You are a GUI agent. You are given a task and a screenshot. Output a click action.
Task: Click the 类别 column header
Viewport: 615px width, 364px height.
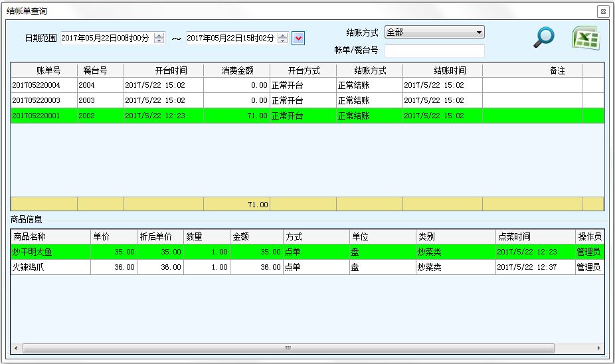point(456,236)
